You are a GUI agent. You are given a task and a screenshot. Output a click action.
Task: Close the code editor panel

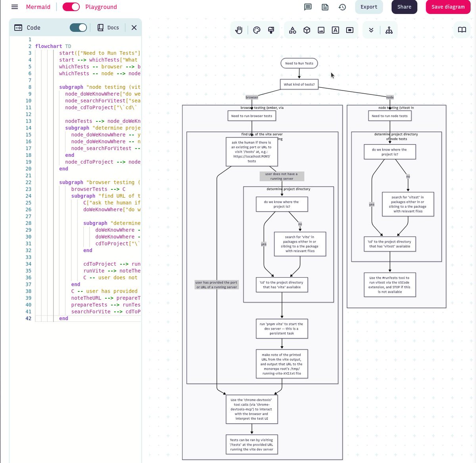tap(134, 27)
